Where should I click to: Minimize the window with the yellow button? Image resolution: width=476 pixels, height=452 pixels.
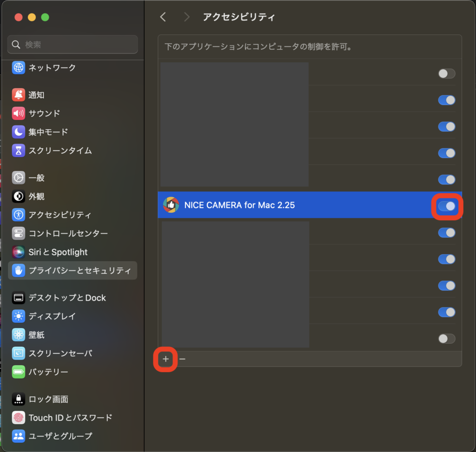pyautogui.click(x=32, y=17)
